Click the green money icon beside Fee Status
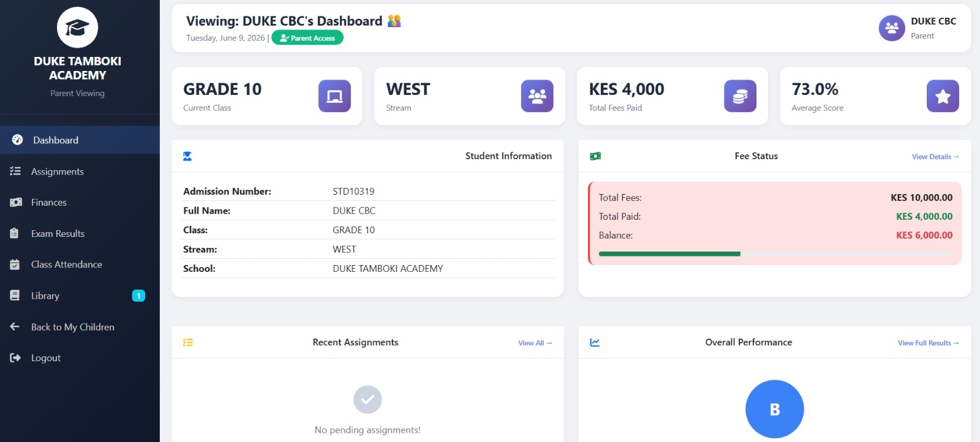The height and width of the screenshot is (442, 980). [x=595, y=156]
